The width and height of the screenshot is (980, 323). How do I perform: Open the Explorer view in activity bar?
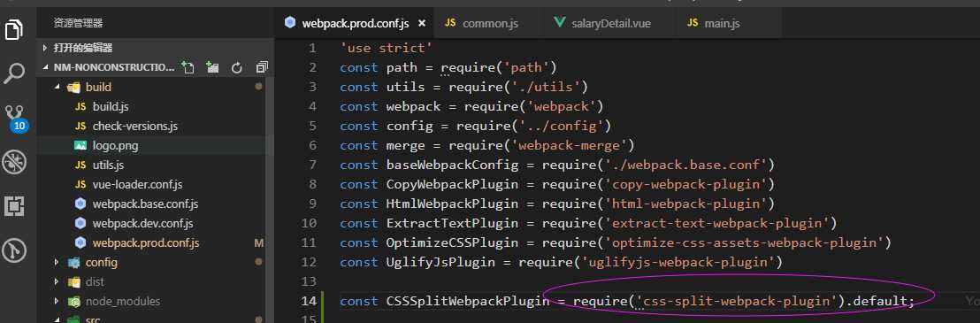click(14, 30)
